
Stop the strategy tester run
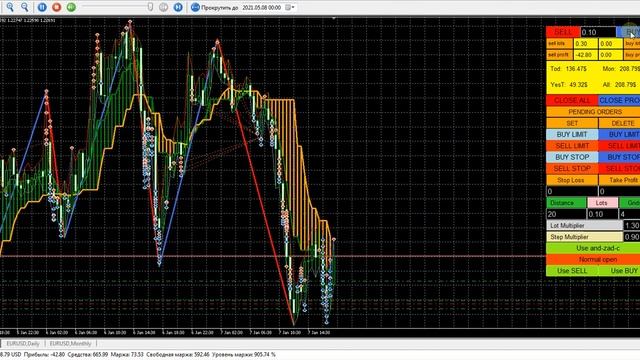(x=57, y=7)
